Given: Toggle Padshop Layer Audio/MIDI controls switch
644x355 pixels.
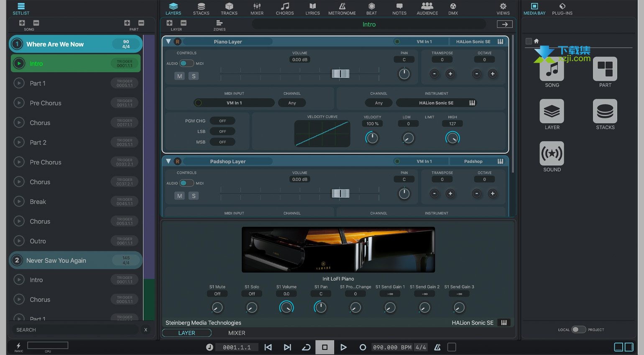Looking at the screenshot, I should tap(187, 183).
